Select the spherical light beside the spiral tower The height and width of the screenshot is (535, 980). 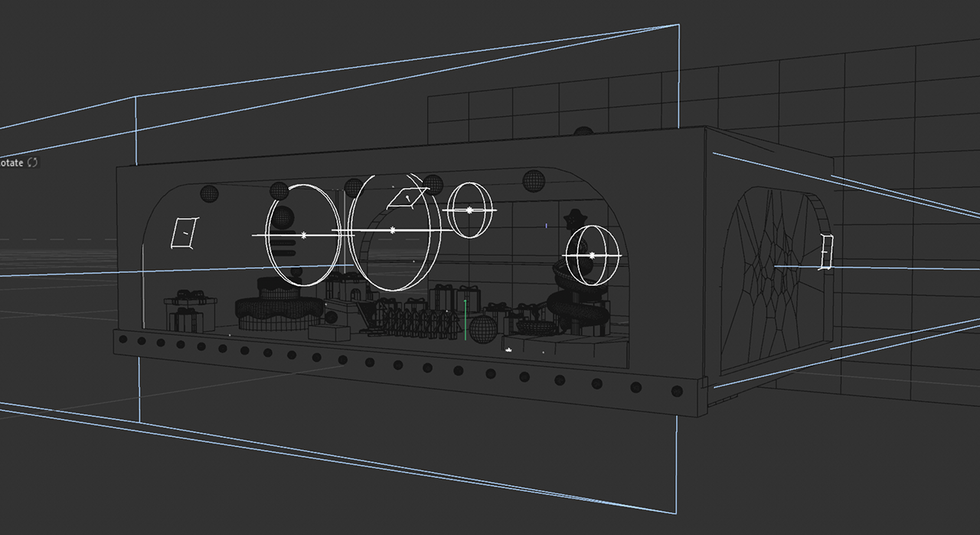click(592, 256)
